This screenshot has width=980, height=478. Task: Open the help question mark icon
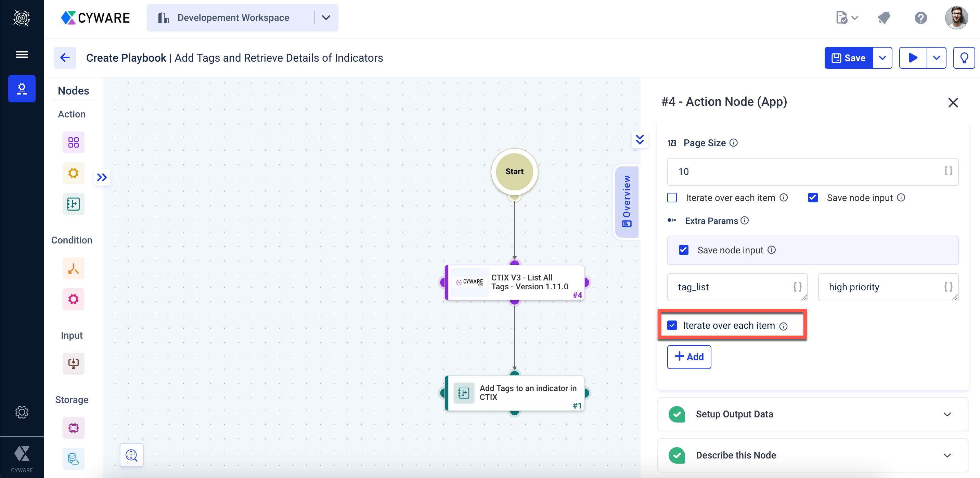click(x=921, y=18)
